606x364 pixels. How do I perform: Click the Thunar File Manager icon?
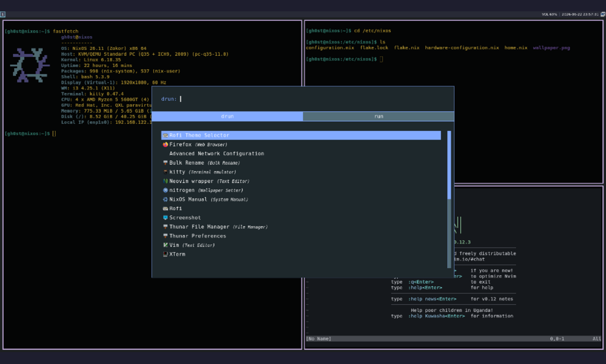[165, 227]
